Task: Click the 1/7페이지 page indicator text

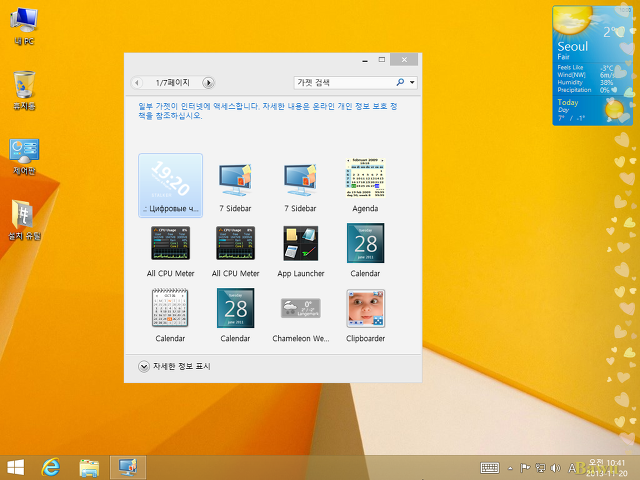Action: [173, 82]
